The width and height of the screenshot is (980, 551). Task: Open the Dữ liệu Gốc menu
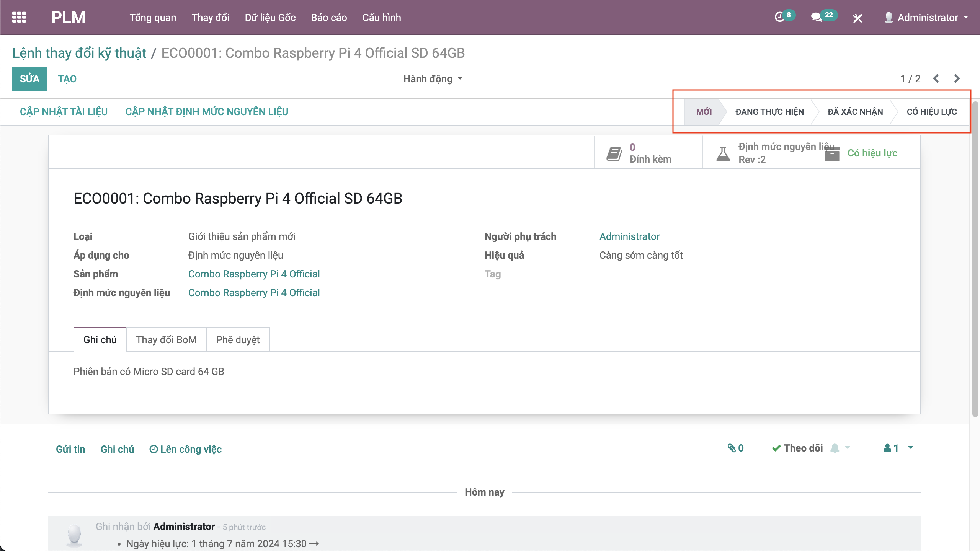(270, 18)
